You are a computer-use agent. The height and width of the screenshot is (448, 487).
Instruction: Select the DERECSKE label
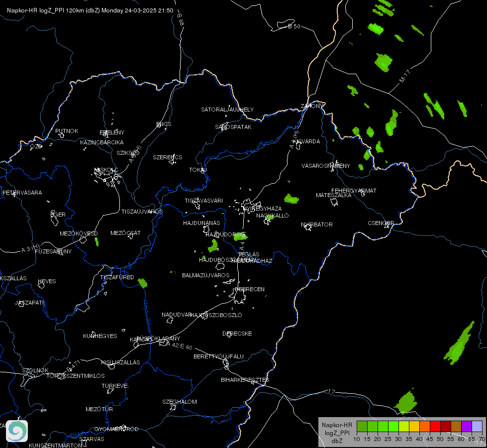[237, 334]
